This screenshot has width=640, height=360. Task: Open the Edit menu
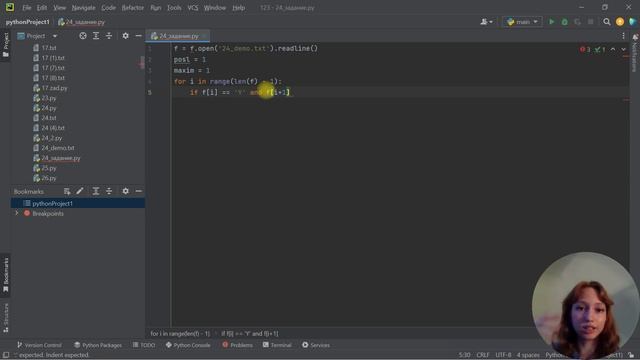click(42, 8)
